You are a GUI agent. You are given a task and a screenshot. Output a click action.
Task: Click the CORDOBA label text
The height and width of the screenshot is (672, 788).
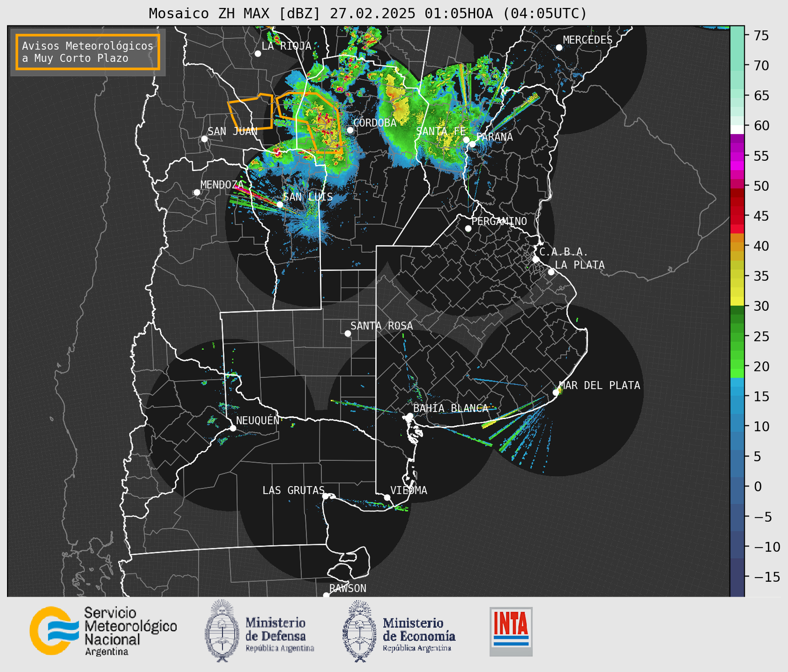click(375, 123)
